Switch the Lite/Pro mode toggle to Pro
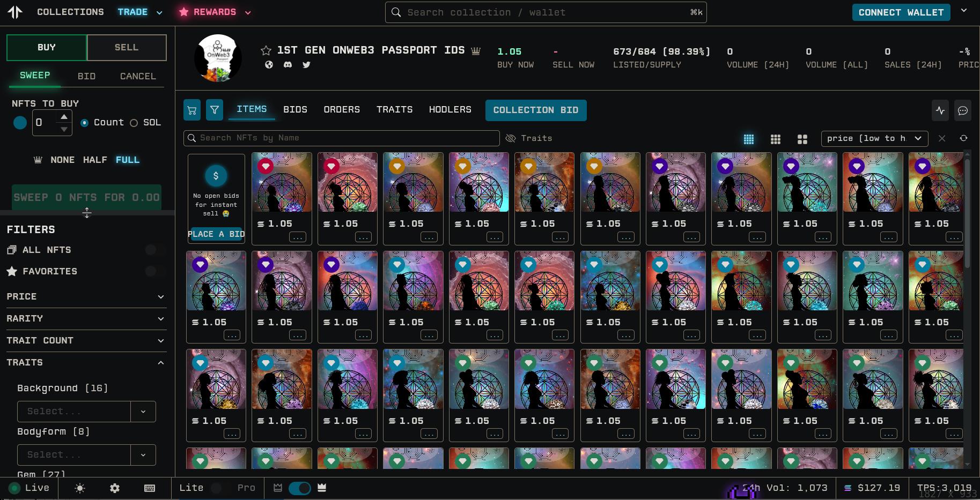Screen dimensions: 980x500 click(x=217, y=488)
